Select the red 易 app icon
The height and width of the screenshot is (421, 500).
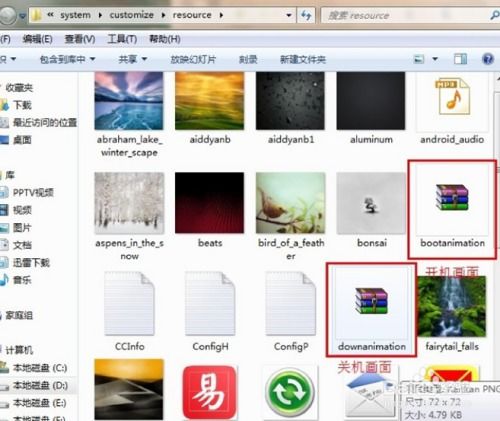(210, 392)
